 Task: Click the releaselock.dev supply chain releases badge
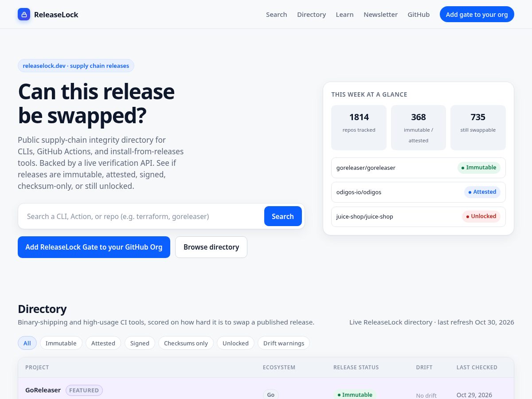[x=76, y=66]
